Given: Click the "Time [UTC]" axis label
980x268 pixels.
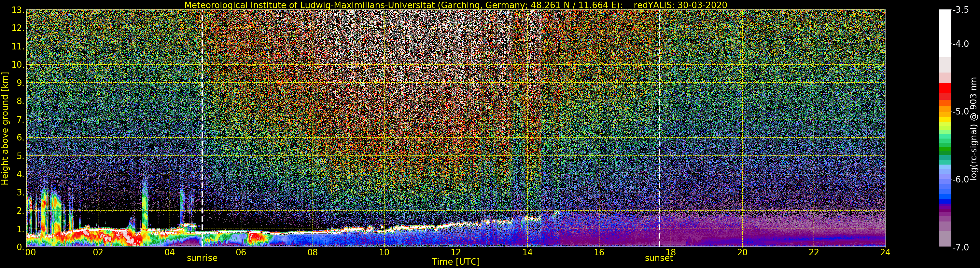Looking at the screenshot, I should (x=456, y=262).
